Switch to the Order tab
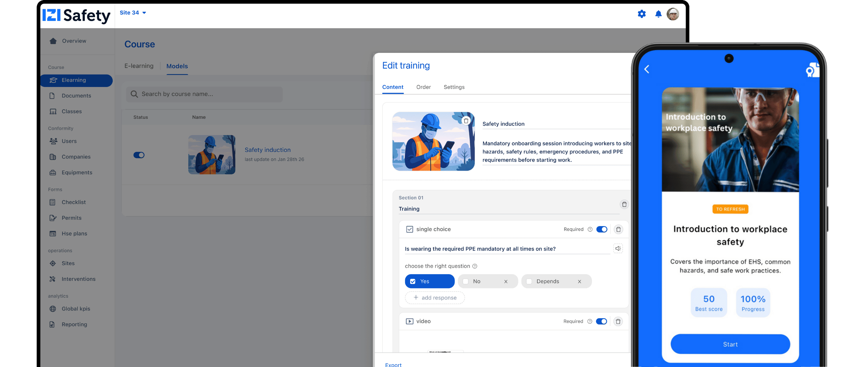The width and height of the screenshot is (868, 367). [423, 87]
